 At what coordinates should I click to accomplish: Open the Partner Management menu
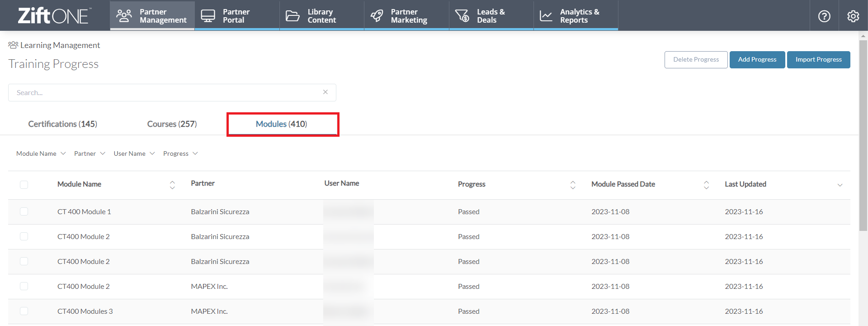tap(152, 16)
